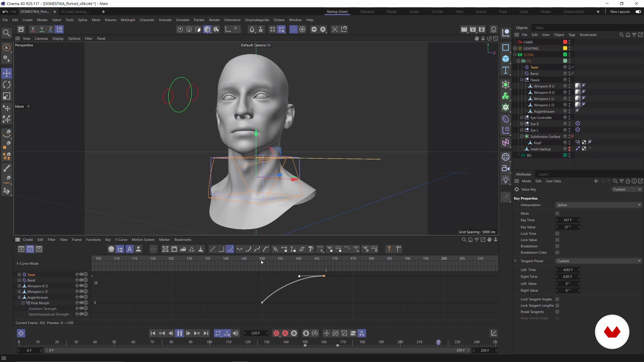Enable the Lock Tangent Angles checkbox

click(x=557, y=299)
